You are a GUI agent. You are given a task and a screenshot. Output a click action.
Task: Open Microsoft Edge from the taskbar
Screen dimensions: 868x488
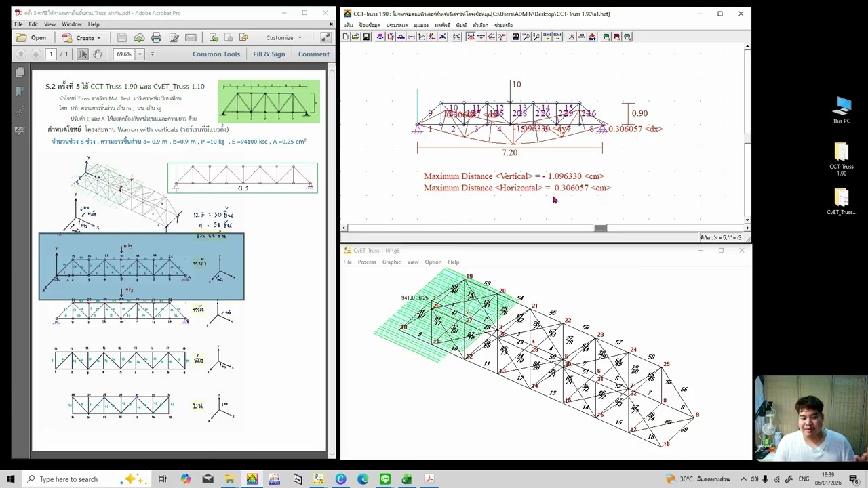point(363,479)
